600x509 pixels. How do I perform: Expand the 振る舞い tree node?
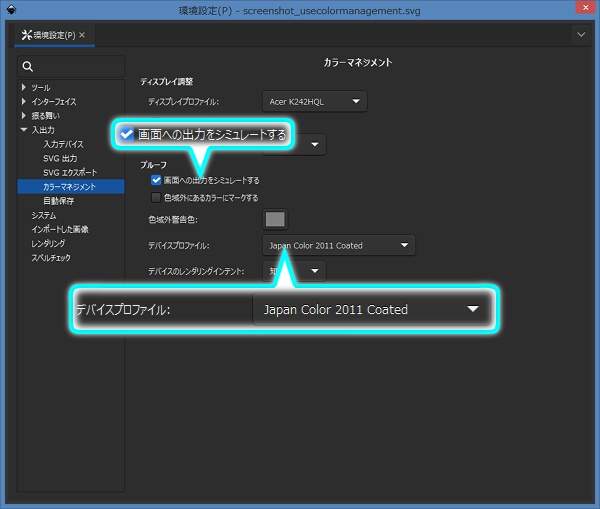[x=23, y=116]
